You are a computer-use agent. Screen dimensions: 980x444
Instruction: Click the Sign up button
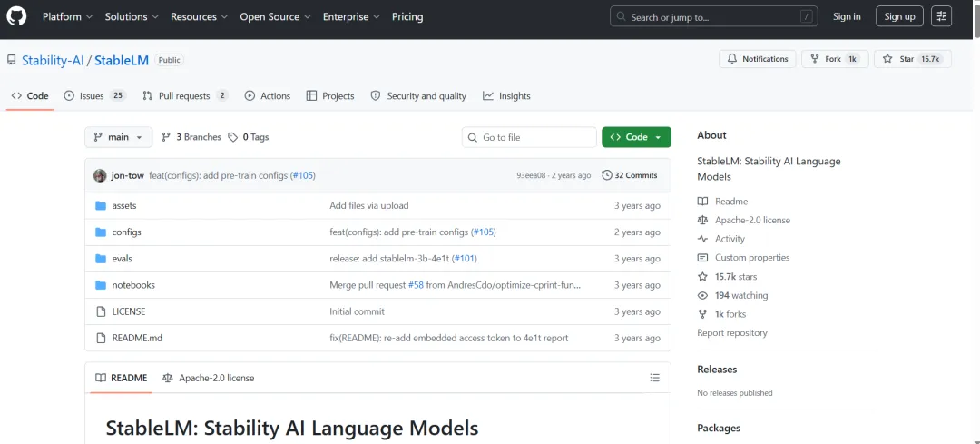[x=899, y=17]
